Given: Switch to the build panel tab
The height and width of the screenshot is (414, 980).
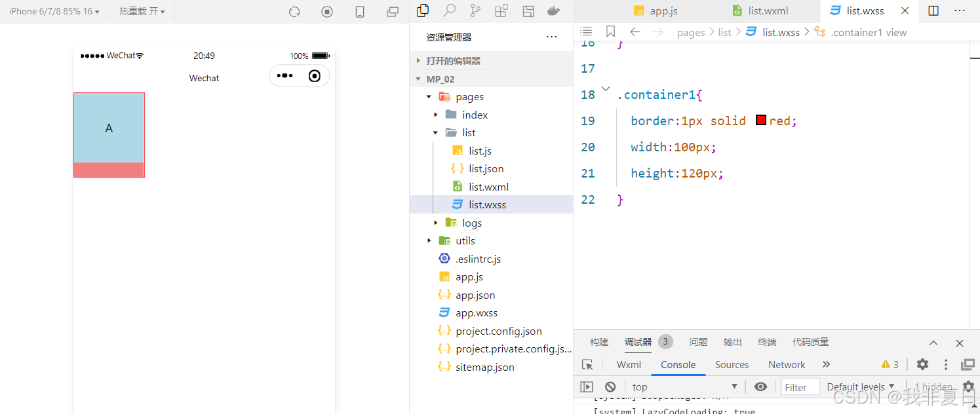Looking at the screenshot, I should [599, 342].
